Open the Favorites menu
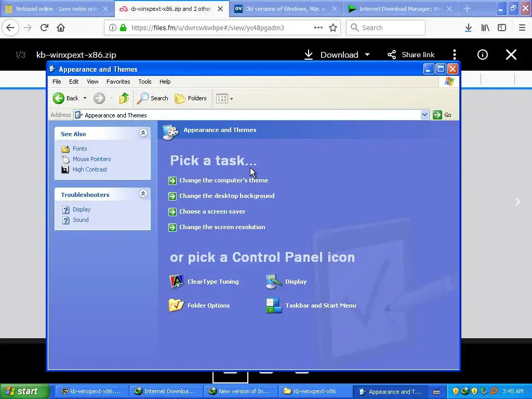532x399 pixels. [x=118, y=82]
